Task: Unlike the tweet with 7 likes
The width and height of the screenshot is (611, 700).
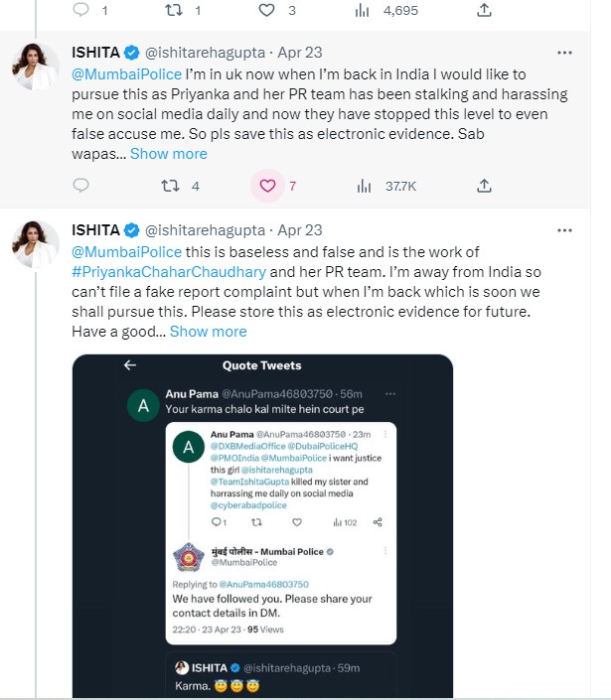Action: coord(266,186)
